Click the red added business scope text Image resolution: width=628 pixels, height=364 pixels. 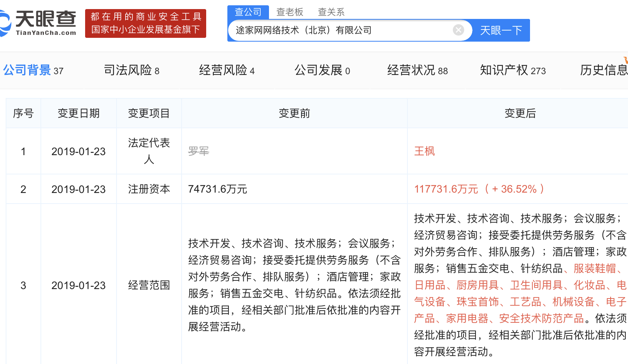pos(520,293)
